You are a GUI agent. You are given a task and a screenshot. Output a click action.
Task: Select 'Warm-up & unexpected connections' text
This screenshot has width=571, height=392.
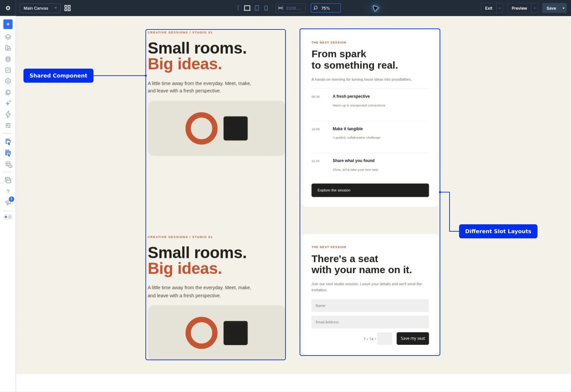click(x=358, y=105)
